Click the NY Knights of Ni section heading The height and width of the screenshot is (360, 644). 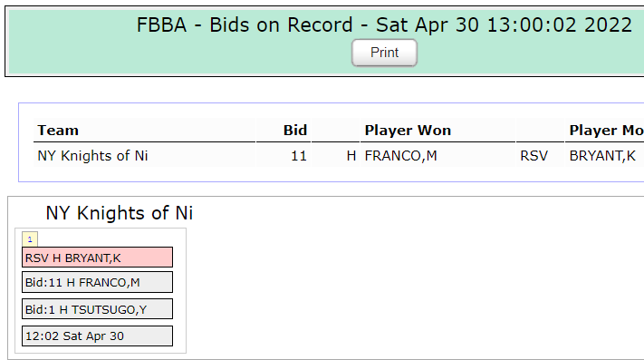click(x=119, y=213)
